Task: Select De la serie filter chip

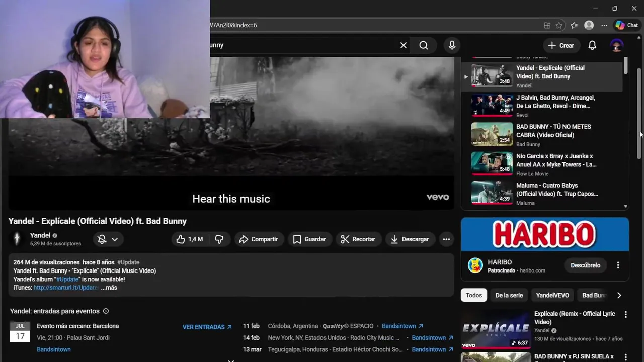Action: (509, 295)
